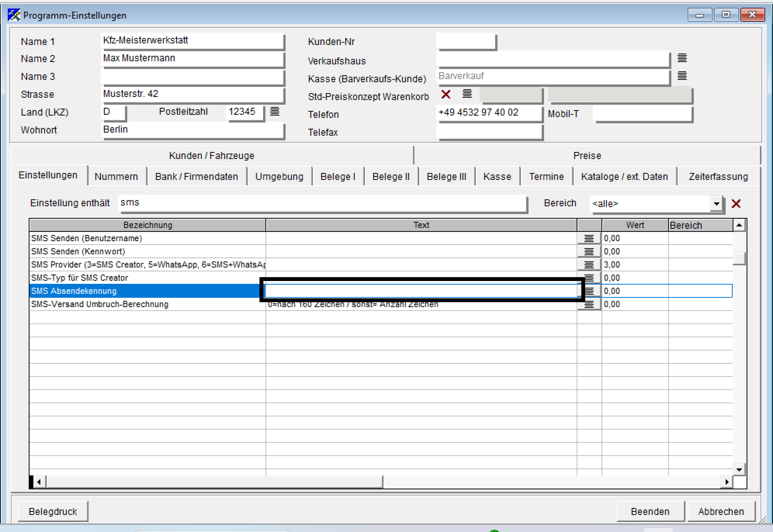Click the Text column header
The height and width of the screenshot is (532, 773).
coord(421,225)
